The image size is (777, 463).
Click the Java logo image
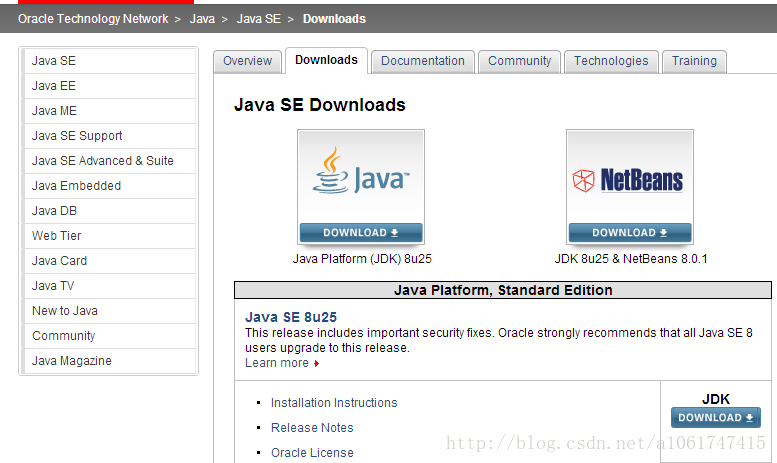361,171
